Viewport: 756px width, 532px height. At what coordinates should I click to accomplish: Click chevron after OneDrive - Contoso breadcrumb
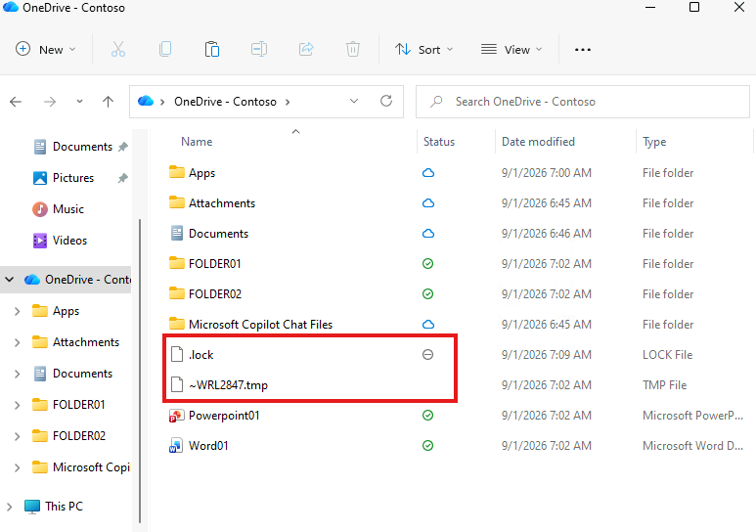(288, 102)
